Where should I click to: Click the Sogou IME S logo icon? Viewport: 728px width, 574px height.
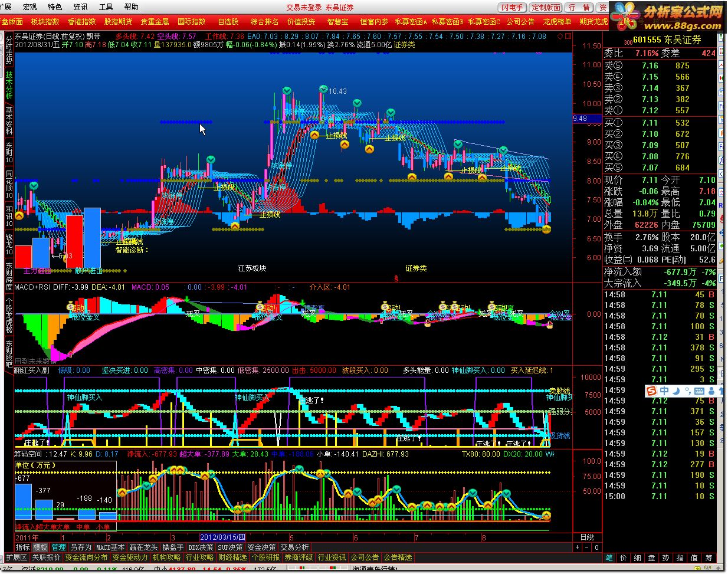(652, 391)
